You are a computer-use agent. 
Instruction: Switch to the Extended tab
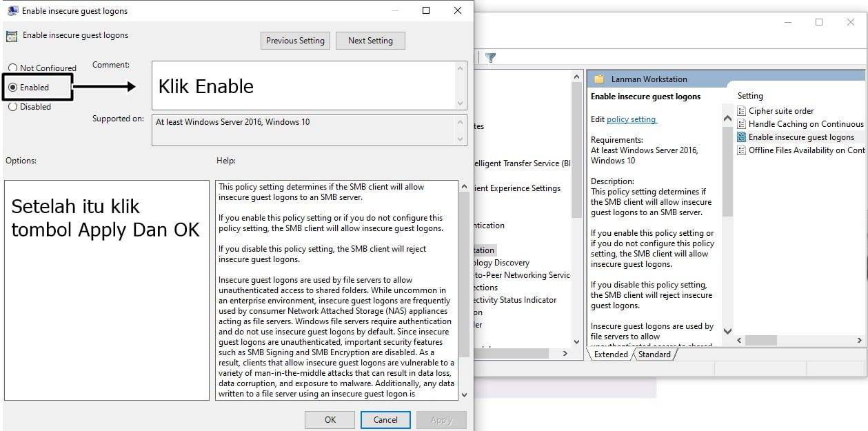(x=611, y=354)
